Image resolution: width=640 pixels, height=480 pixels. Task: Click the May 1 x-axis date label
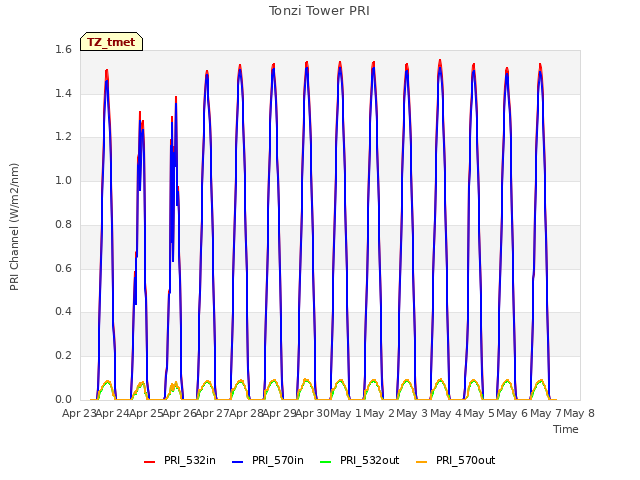(346, 413)
